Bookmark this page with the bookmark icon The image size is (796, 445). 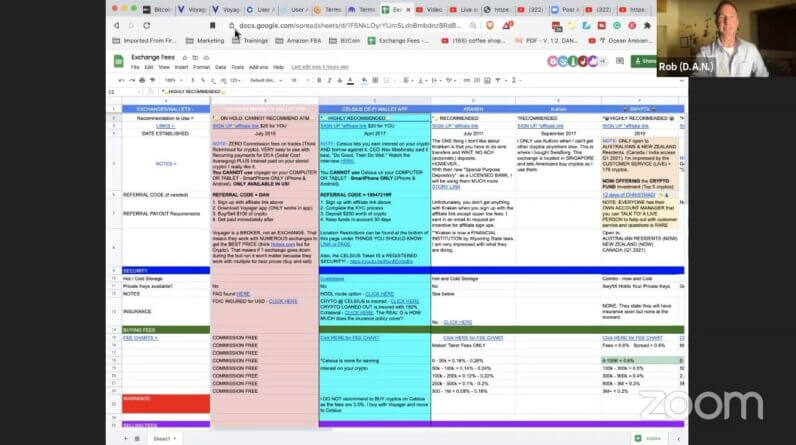pyautogui.click(x=213, y=25)
